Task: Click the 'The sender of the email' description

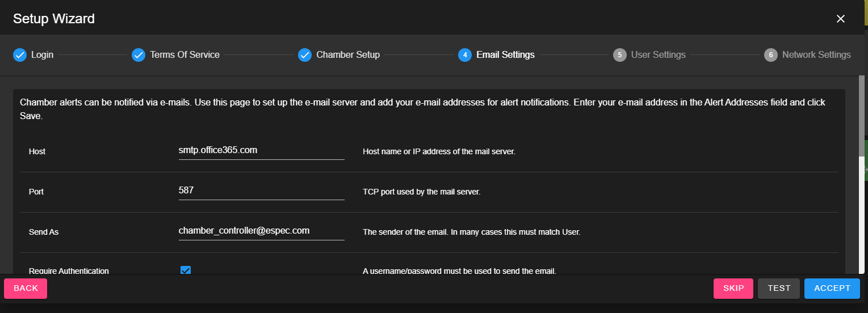Action: (x=471, y=232)
